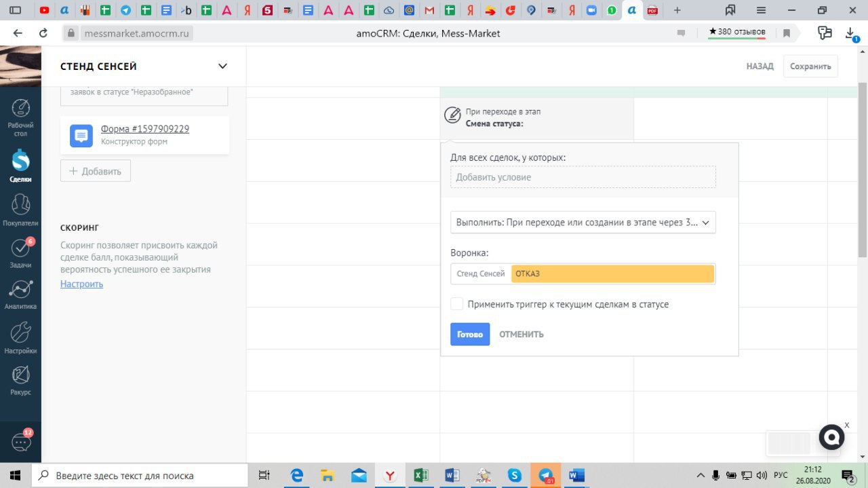Close the chat widget popup x
The width and height of the screenshot is (868, 488).
click(847, 424)
